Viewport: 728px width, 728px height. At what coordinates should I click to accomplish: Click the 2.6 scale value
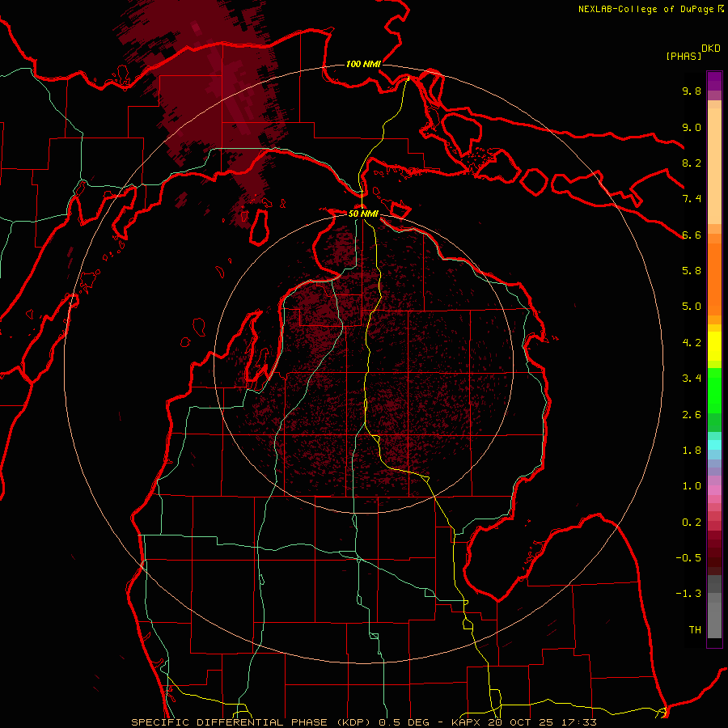click(692, 415)
